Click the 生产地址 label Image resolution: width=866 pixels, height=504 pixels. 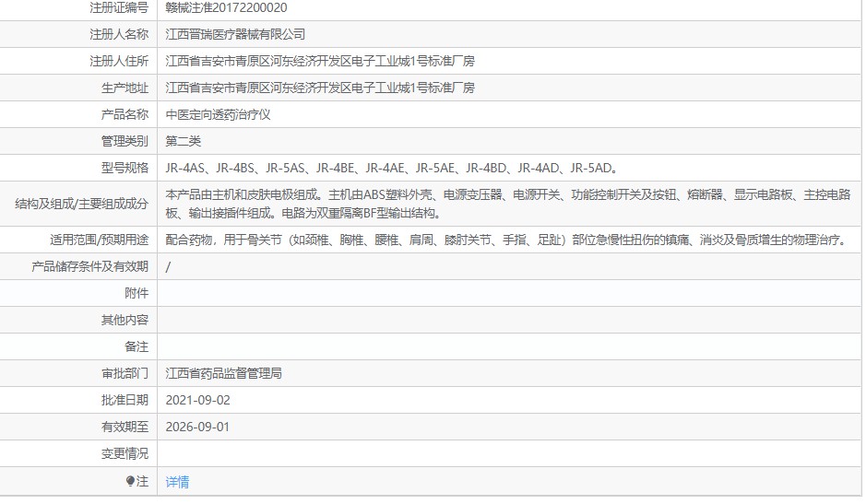125,88
